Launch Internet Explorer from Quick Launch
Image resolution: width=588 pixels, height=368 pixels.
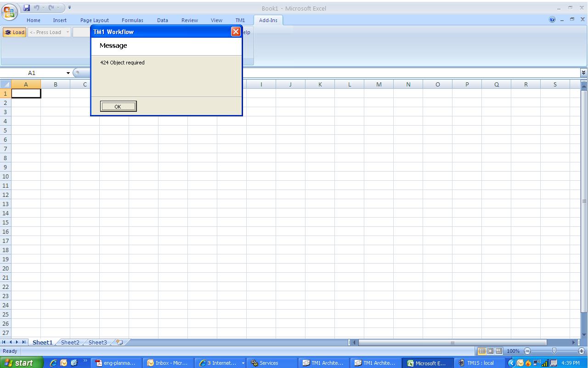53,363
